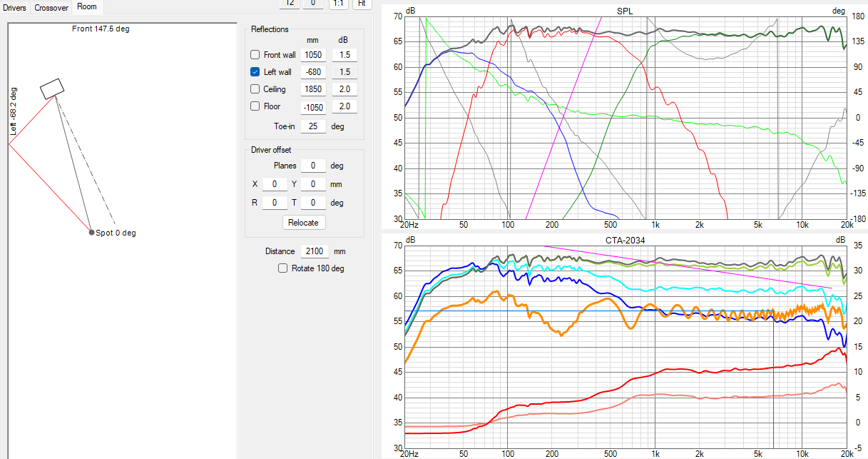The height and width of the screenshot is (459, 868).
Task: Click the Relocate button
Action: click(x=303, y=223)
